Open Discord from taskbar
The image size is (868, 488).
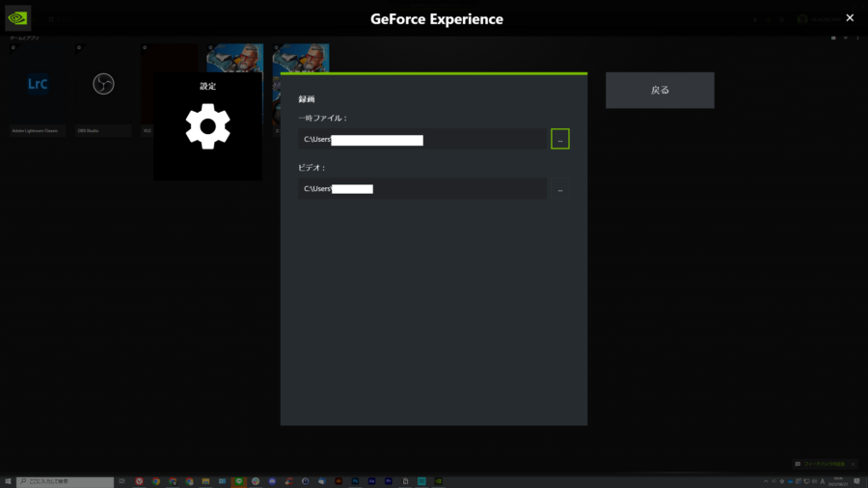272,481
